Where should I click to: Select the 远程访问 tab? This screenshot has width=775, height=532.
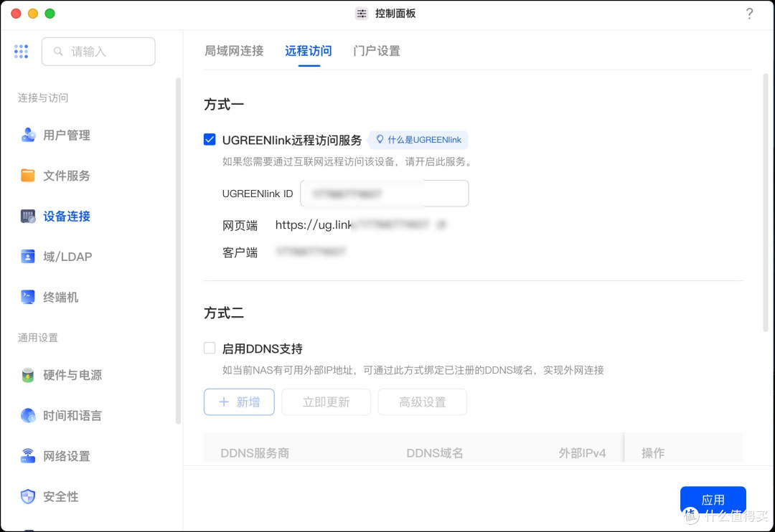[x=309, y=51]
